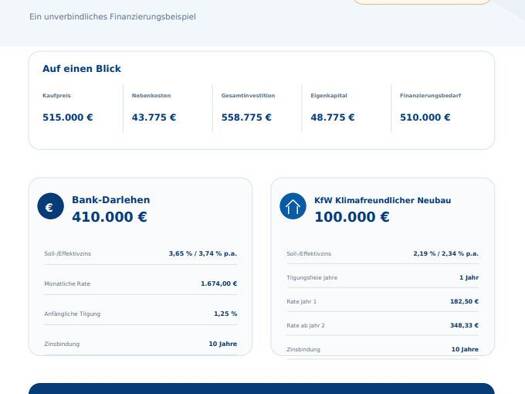525x394 pixels.
Task: Click the Rate ab Jahr 2 value 348,33 €
Action: [x=464, y=325]
